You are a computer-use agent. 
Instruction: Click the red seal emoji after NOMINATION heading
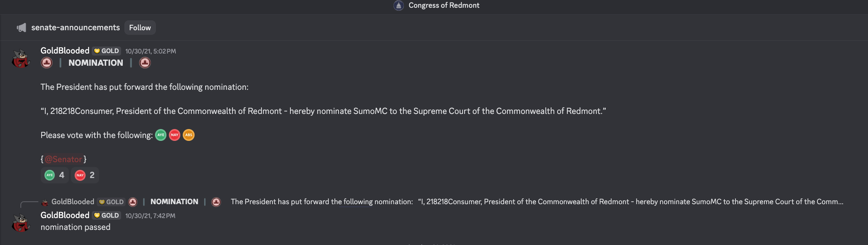click(x=145, y=62)
